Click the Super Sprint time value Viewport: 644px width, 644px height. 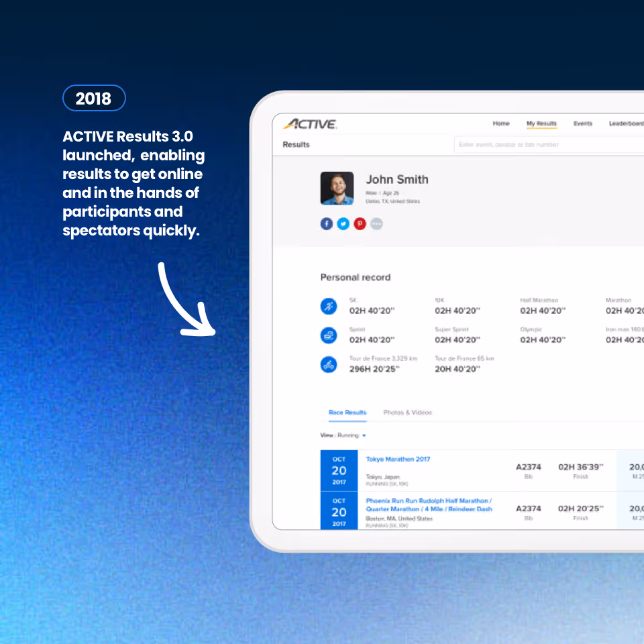(x=458, y=340)
